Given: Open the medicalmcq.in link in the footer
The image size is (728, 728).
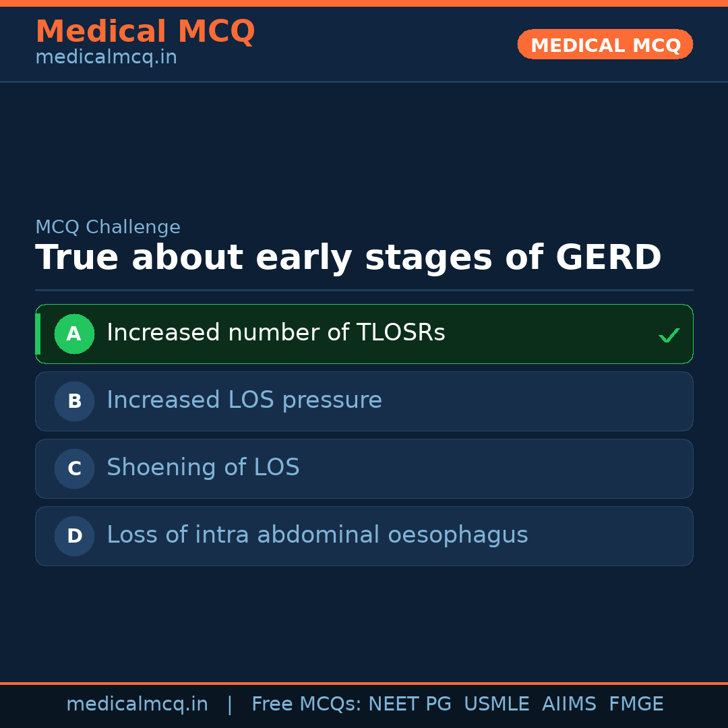Looking at the screenshot, I should pyautogui.click(x=137, y=704).
